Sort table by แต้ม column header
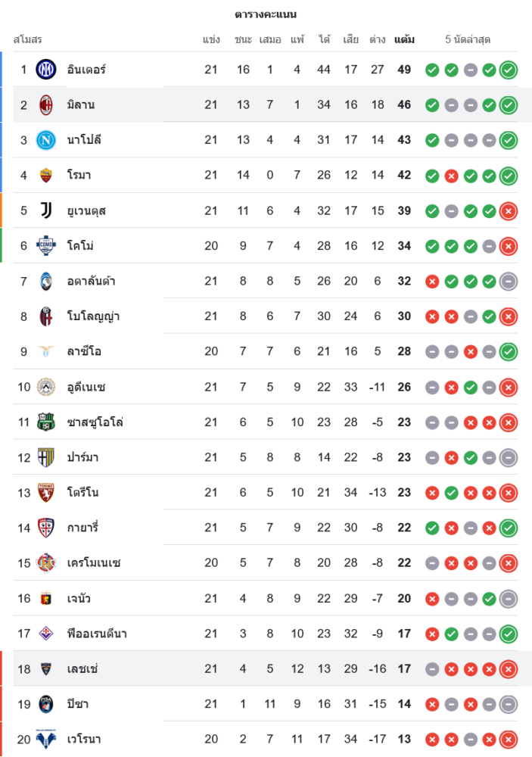The width and height of the screenshot is (532, 757). coord(404,39)
